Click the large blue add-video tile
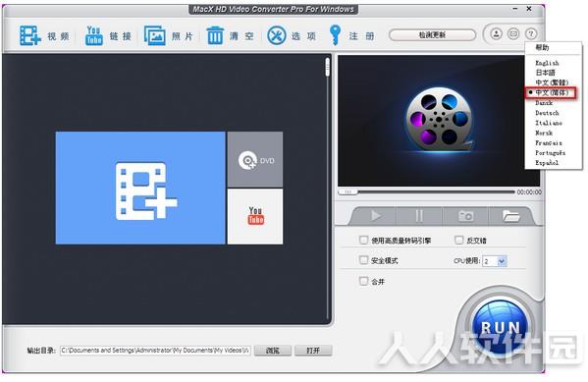 pyautogui.click(x=140, y=188)
